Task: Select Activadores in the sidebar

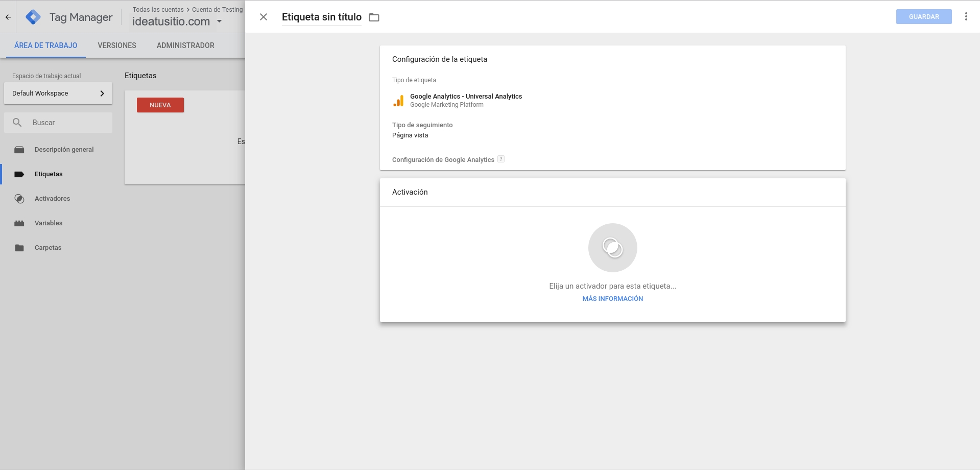Action: (x=52, y=199)
